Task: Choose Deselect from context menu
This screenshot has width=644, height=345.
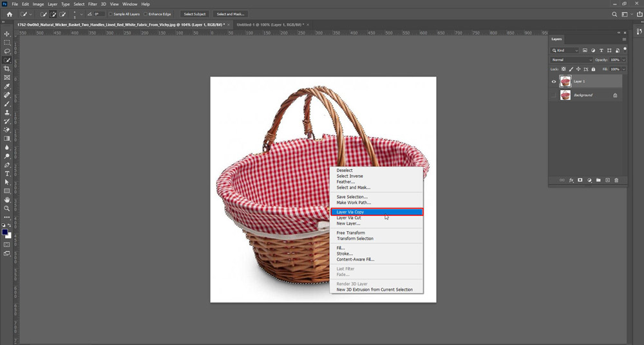Action: 377,170
